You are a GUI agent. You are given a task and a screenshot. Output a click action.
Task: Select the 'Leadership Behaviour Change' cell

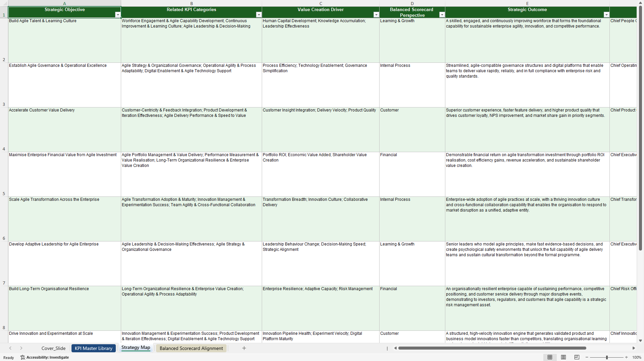320,264
